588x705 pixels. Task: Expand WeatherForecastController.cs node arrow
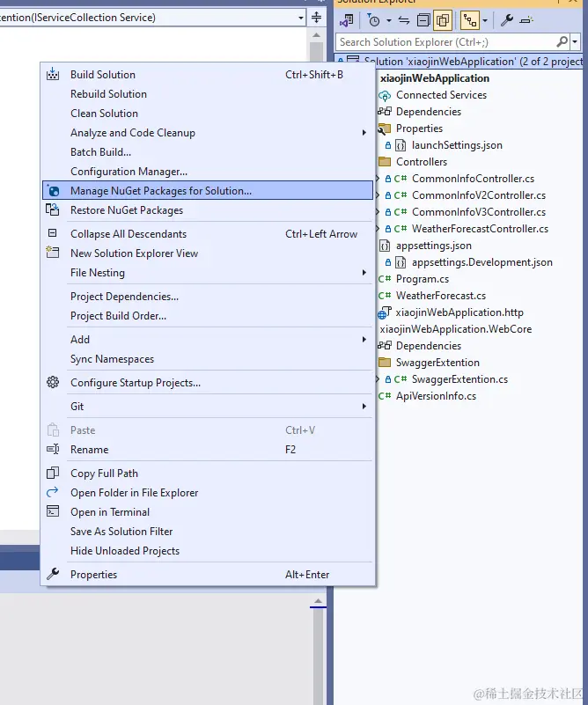(378, 229)
